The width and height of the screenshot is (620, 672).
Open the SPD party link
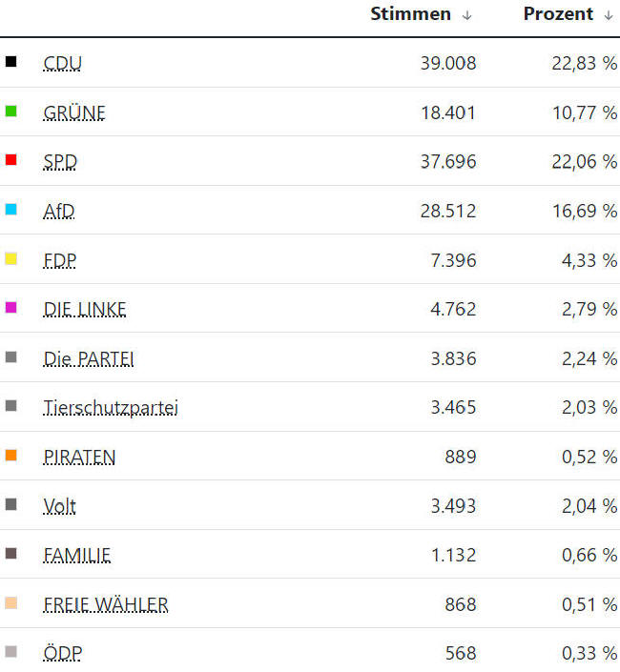point(60,162)
